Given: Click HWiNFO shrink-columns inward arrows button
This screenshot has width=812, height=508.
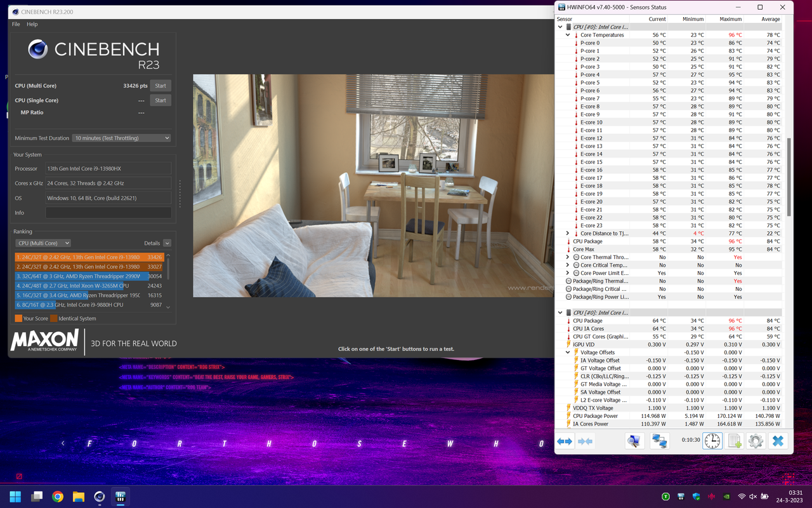Looking at the screenshot, I should point(586,441).
